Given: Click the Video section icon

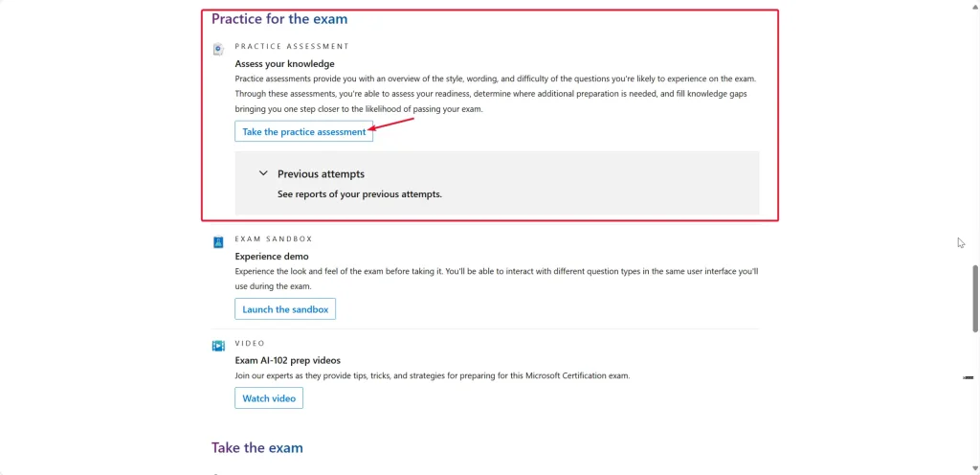Looking at the screenshot, I should tap(218, 346).
